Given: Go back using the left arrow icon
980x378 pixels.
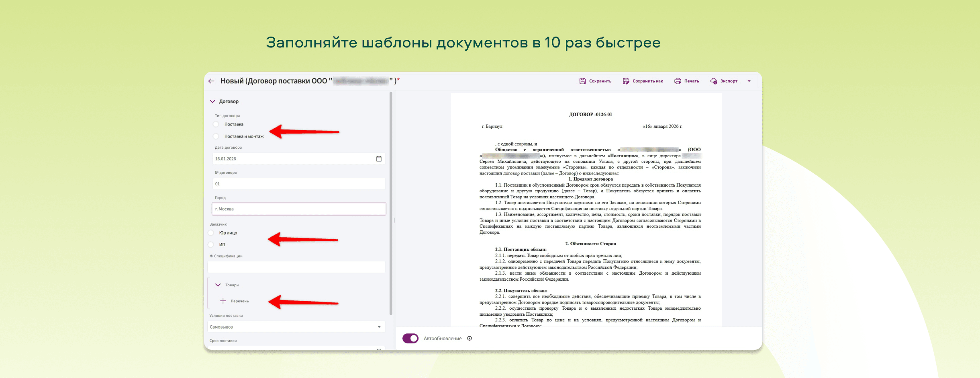Looking at the screenshot, I should click(x=212, y=81).
